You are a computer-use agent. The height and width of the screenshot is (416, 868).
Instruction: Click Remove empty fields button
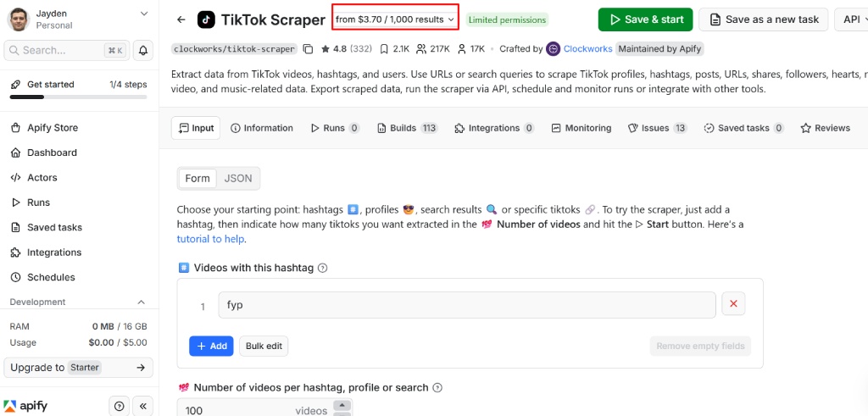coord(700,346)
